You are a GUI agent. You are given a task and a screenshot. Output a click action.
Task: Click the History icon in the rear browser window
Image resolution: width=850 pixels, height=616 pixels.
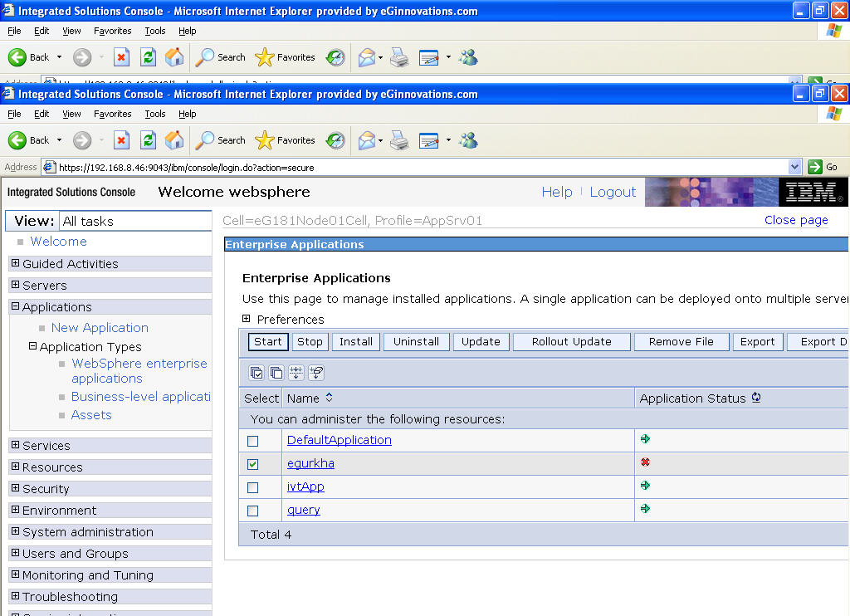click(335, 57)
